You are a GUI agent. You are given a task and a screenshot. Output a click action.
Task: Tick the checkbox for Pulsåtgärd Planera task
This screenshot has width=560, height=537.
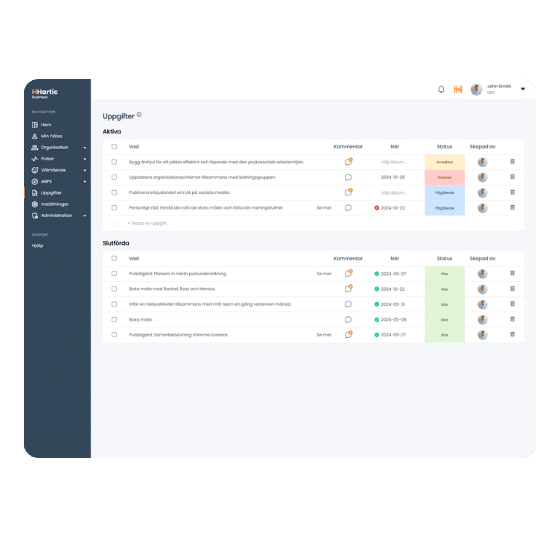point(114,273)
